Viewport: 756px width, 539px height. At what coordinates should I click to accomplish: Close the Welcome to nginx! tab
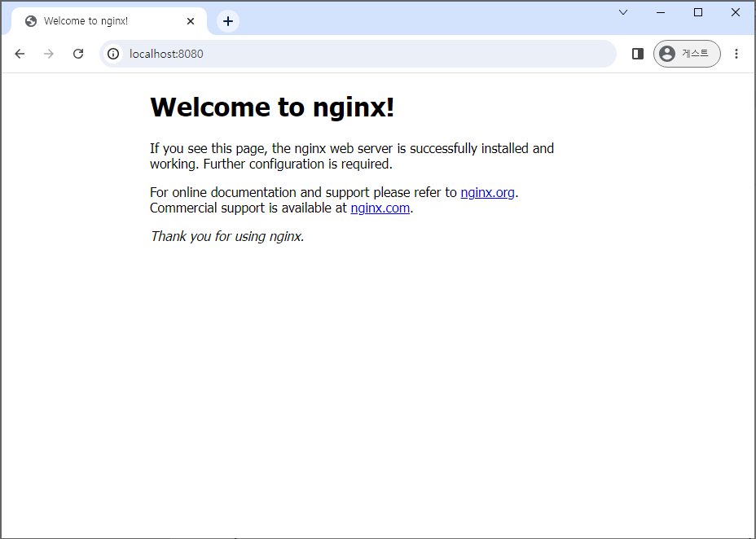click(191, 21)
